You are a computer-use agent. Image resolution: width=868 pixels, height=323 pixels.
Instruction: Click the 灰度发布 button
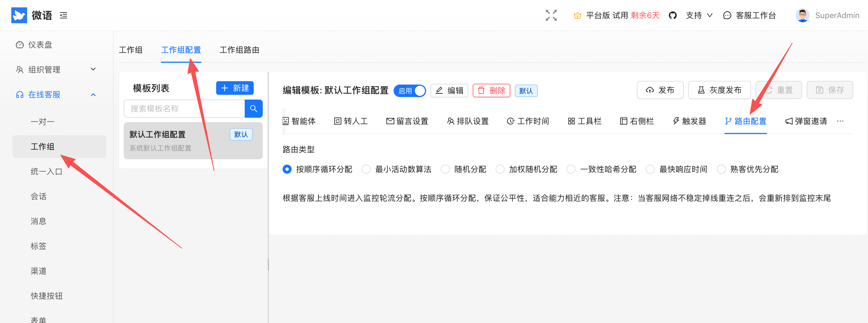point(719,90)
